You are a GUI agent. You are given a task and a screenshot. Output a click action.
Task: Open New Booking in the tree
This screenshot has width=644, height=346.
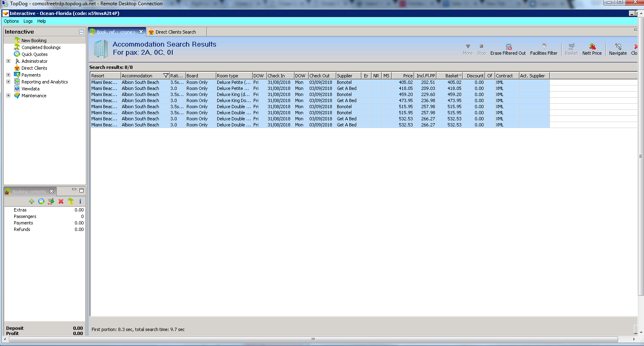click(x=34, y=41)
